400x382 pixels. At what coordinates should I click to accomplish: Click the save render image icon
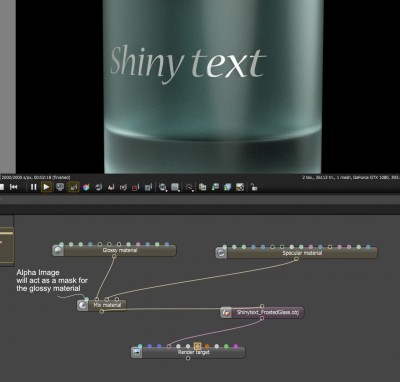coord(215,187)
